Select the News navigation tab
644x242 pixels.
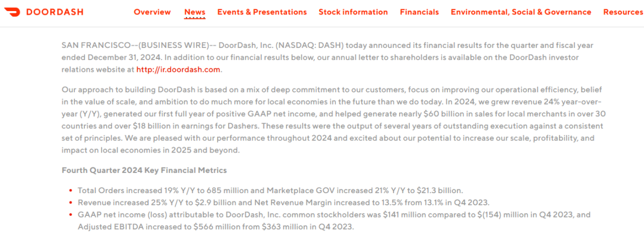tap(195, 12)
